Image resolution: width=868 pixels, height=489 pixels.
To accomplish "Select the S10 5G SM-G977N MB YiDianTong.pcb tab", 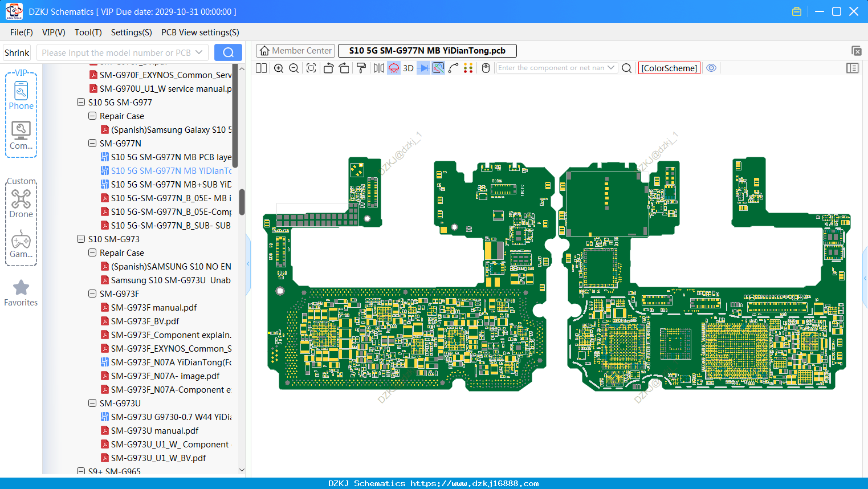I will [427, 51].
